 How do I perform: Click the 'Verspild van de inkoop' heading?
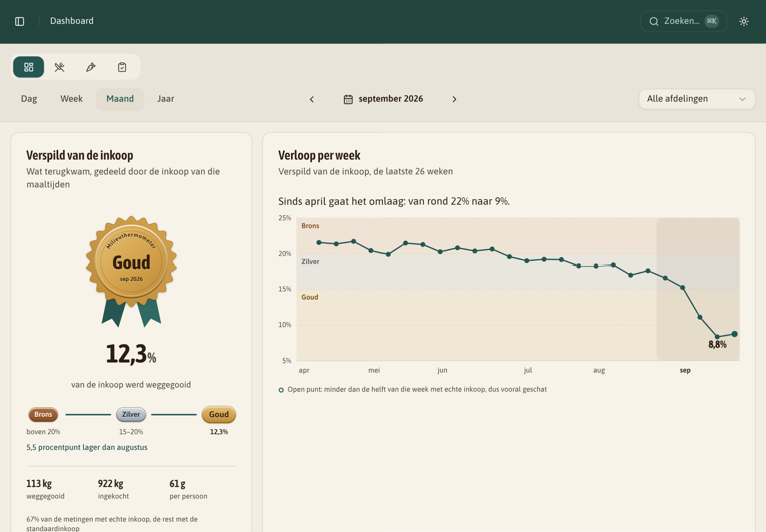(80, 155)
